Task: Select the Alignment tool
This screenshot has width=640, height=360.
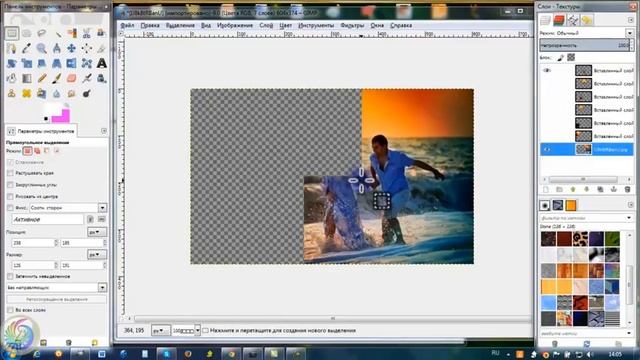Action: coord(87,48)
